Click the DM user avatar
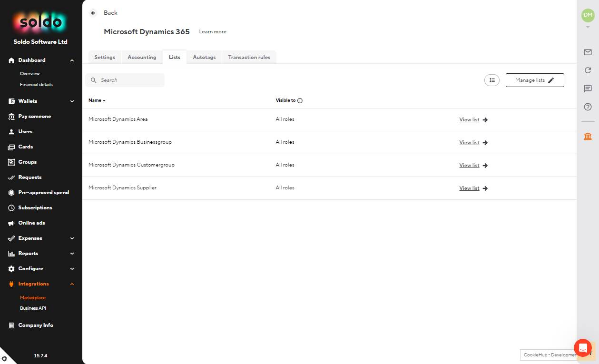The width and height of the screenshot is (599, 364). (588, 15)
